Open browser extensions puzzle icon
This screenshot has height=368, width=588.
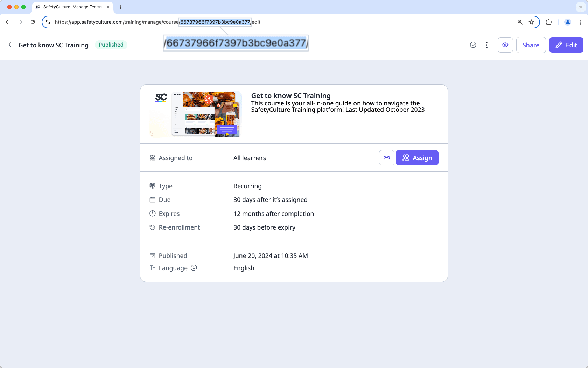click(x=549, y=22)
